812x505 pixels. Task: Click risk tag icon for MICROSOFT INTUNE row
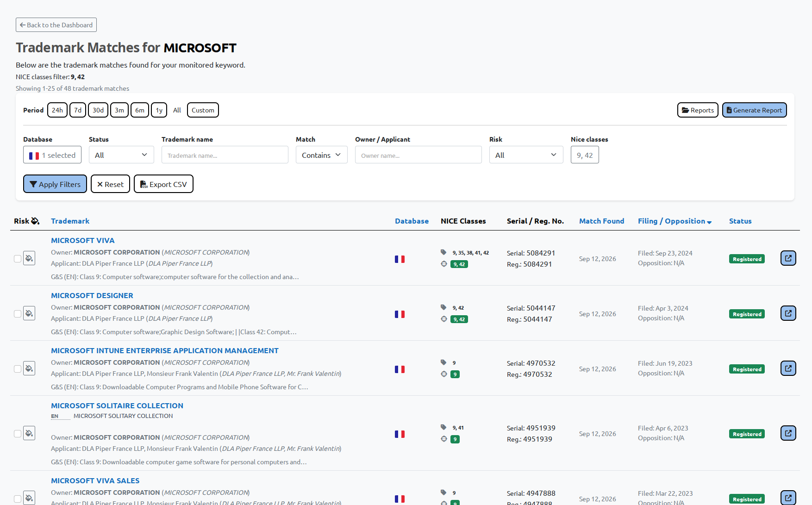(x=29, y=368)
